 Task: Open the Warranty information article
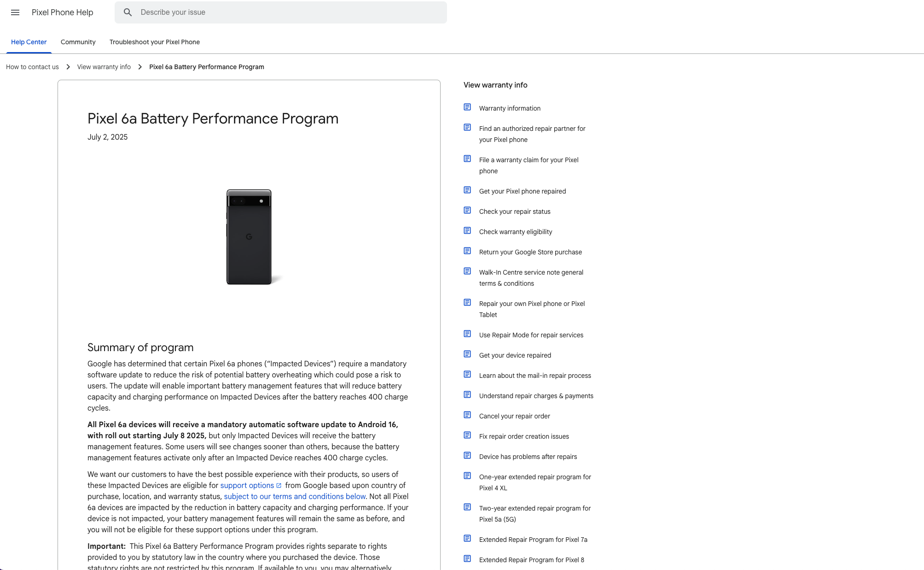point(509,108)
